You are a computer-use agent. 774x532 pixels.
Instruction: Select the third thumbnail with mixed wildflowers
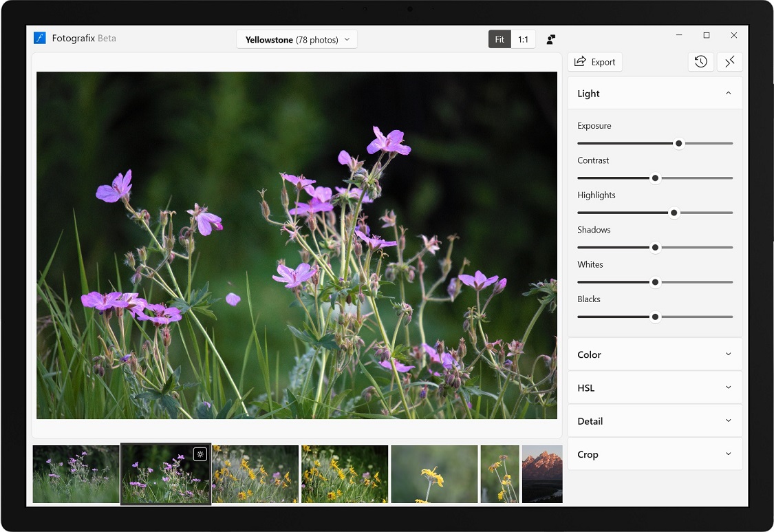[255, 474]
